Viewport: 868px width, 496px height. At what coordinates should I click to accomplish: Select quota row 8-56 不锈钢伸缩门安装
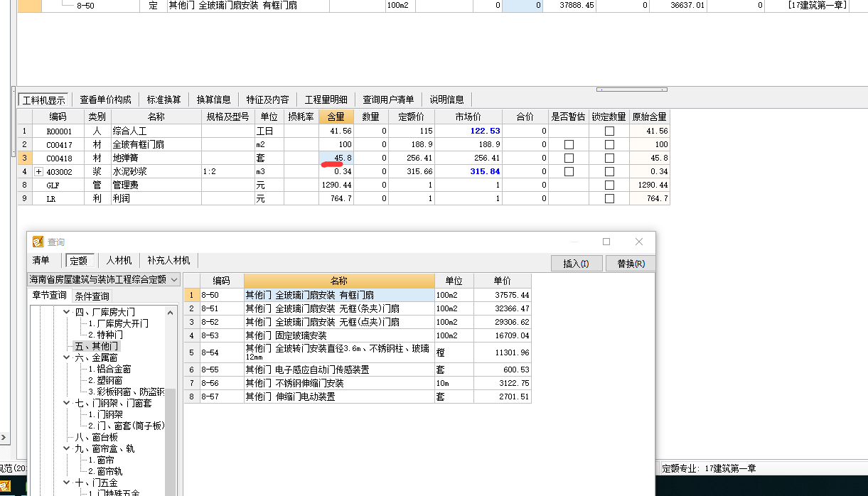pyautogui.click(x=358, y=383)
